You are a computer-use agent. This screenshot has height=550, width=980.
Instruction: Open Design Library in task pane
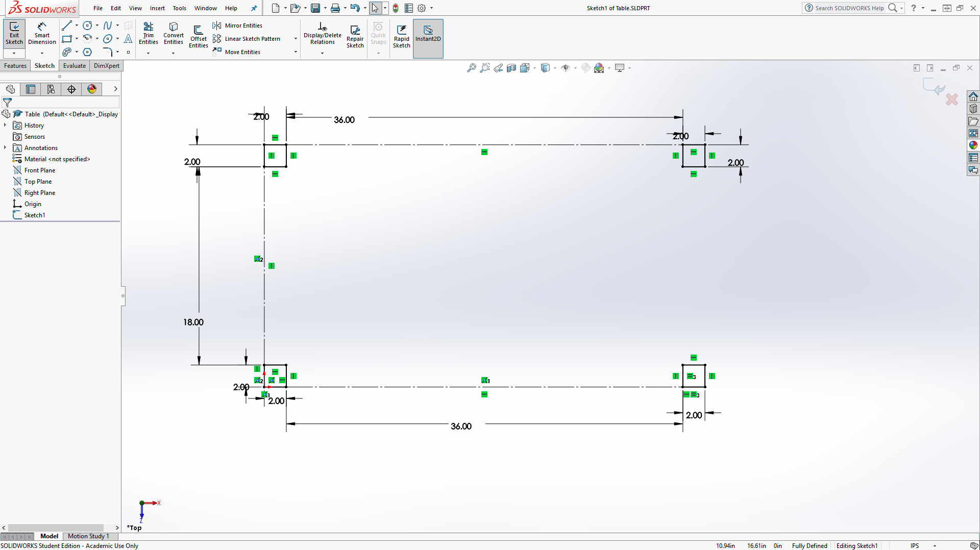tap(973, 109)
